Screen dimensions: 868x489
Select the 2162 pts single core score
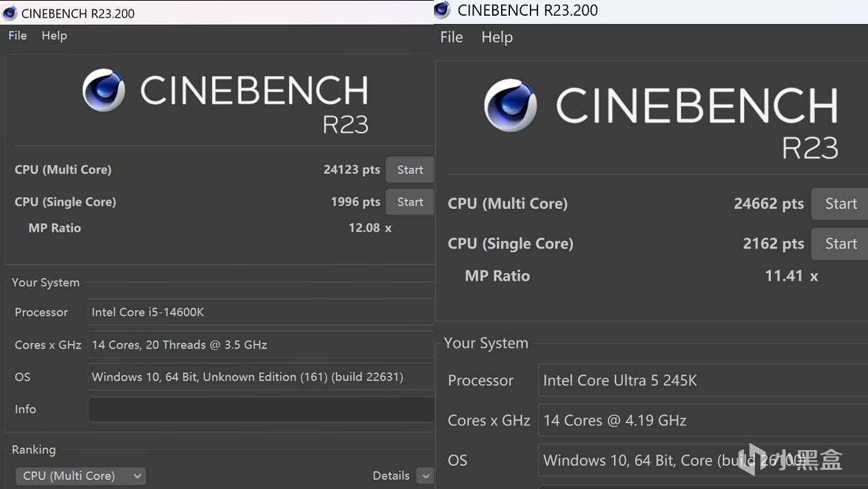point(774,244)
